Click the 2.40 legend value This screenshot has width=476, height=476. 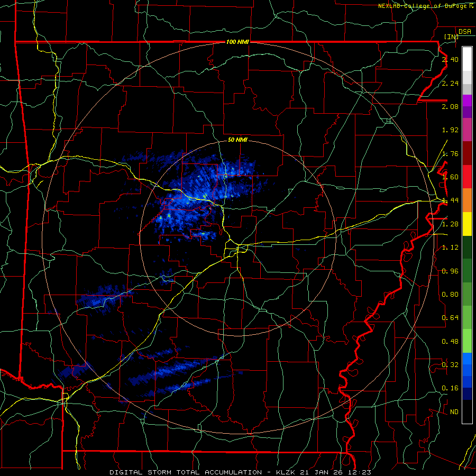tap(450, 59)
